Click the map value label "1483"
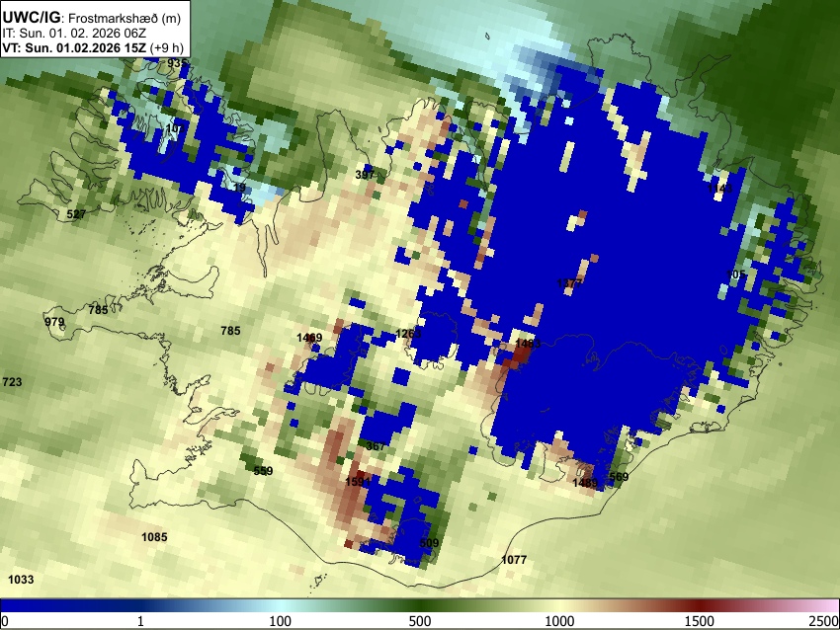840x630 pixels. tap(528, 343)
